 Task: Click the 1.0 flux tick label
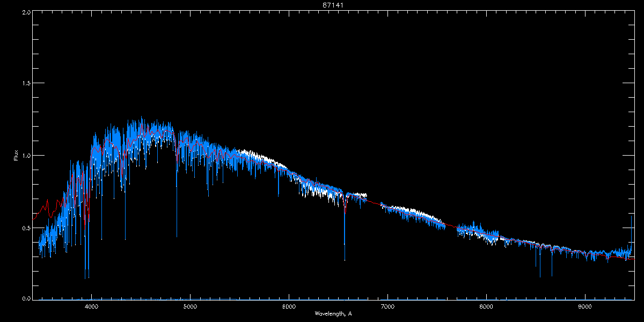(26, 156)
